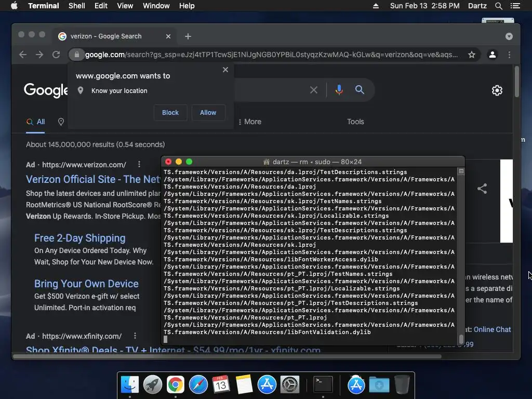Open the Terminal app menu
Screen dimensions: 532x399
44,6
